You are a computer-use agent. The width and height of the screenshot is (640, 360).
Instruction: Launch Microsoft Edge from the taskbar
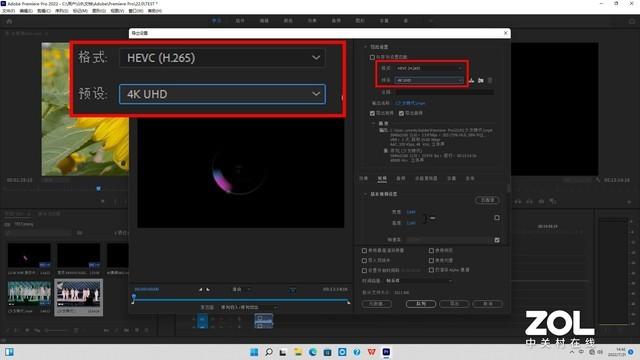(x=313, y=352)
